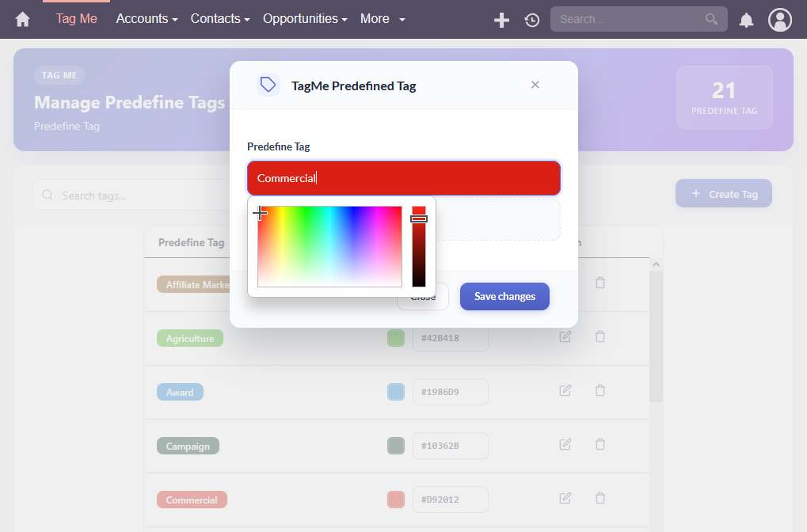This screenshot has width=807, height=532.
Task: Open the user profile avatar
Action: click(780, 20)
